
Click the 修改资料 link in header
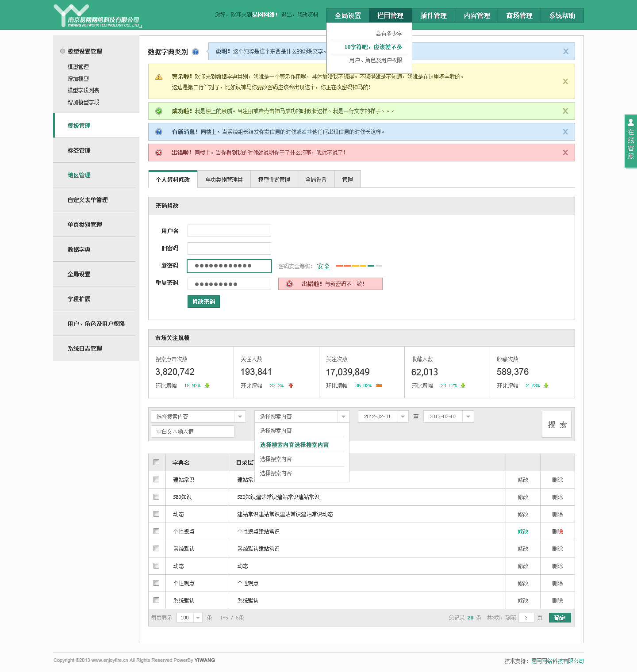[x=307, y=15]
